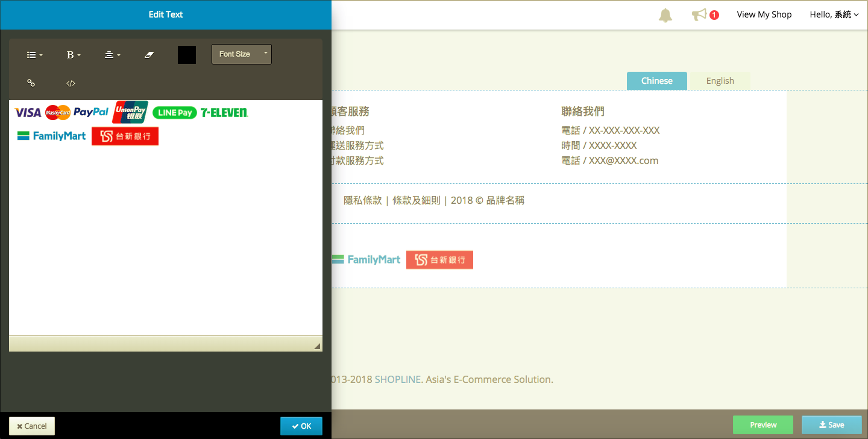868x439 pixels.
Task: Open the notification bell
Action: pyautogui.click(x=665, y=15)
